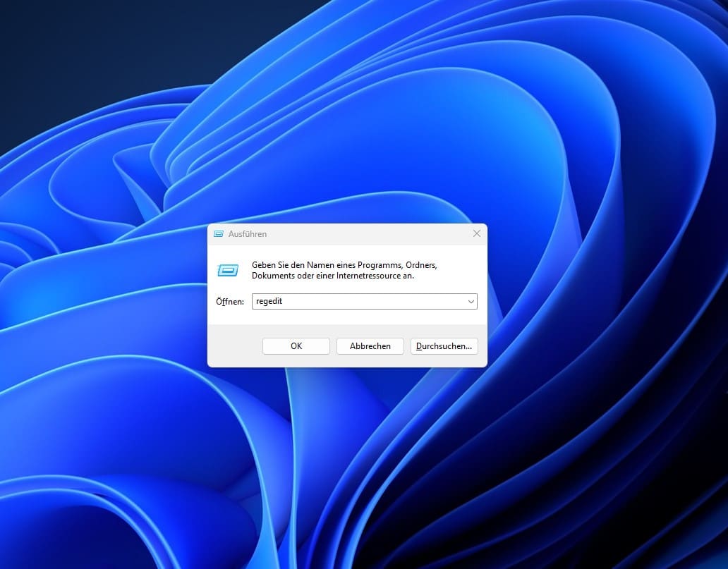728x569 pixels.
Task: Click the large Run icon beside the description
Action: click(228, 270)
